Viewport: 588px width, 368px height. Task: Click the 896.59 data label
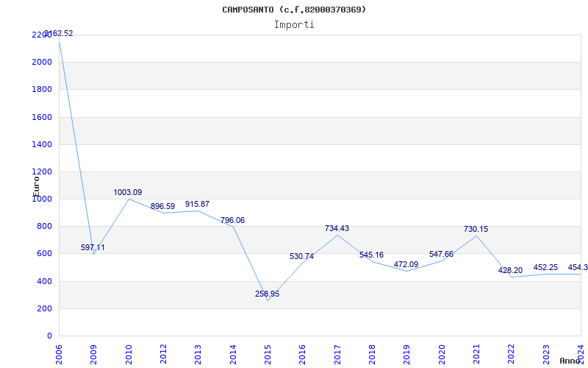(162, 207)
